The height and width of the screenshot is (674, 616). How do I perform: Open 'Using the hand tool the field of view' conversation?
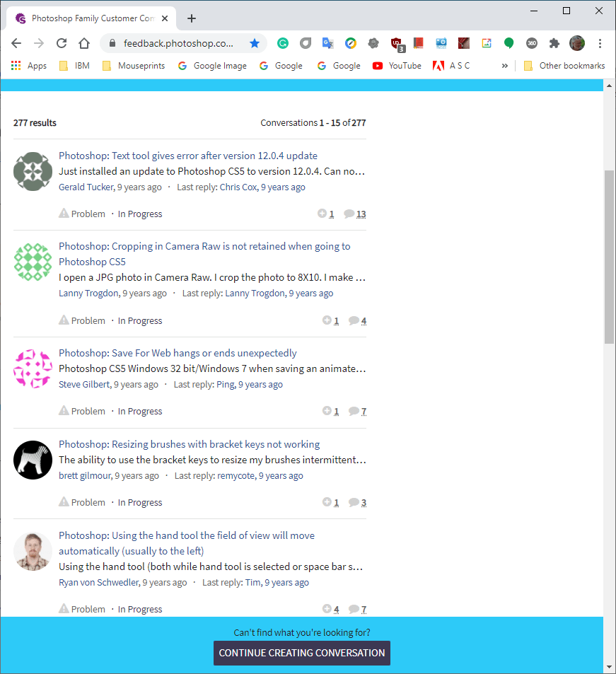[187, 543]
